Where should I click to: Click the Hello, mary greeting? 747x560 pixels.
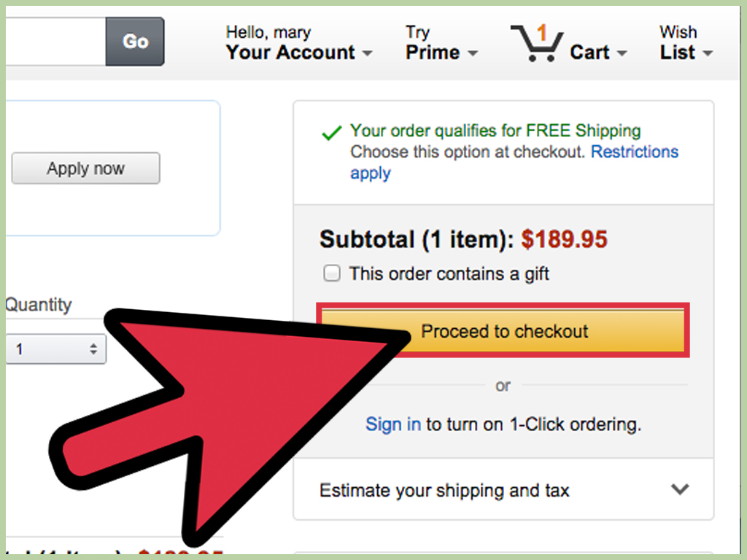pyautogui.click(x=268, y=32)
